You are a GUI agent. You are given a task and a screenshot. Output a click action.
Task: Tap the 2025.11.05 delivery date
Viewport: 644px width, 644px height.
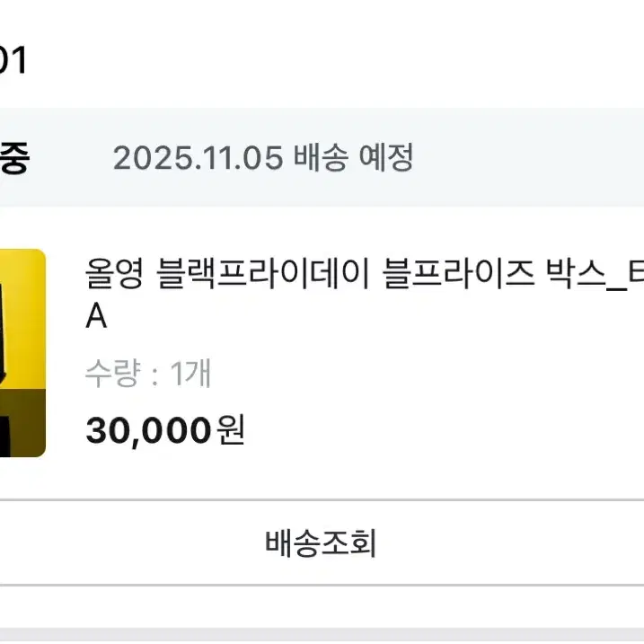(198, 158)
